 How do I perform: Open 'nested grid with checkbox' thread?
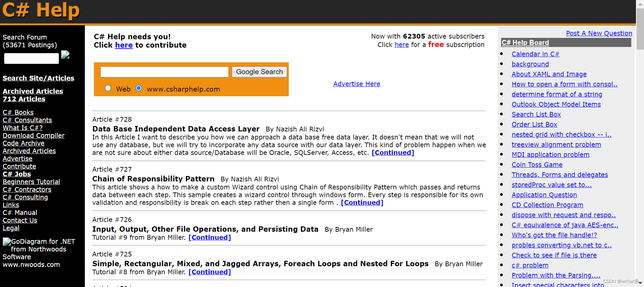(x=561, y=134)
